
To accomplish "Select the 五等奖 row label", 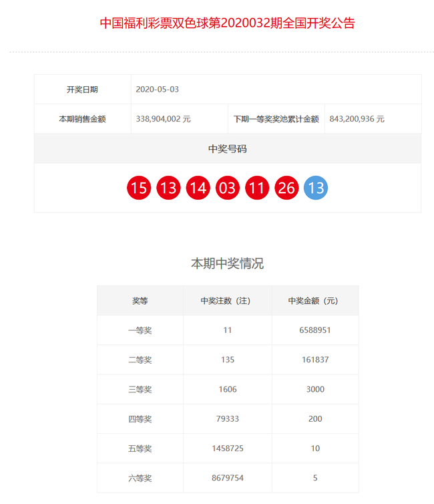I will [140, 449].
